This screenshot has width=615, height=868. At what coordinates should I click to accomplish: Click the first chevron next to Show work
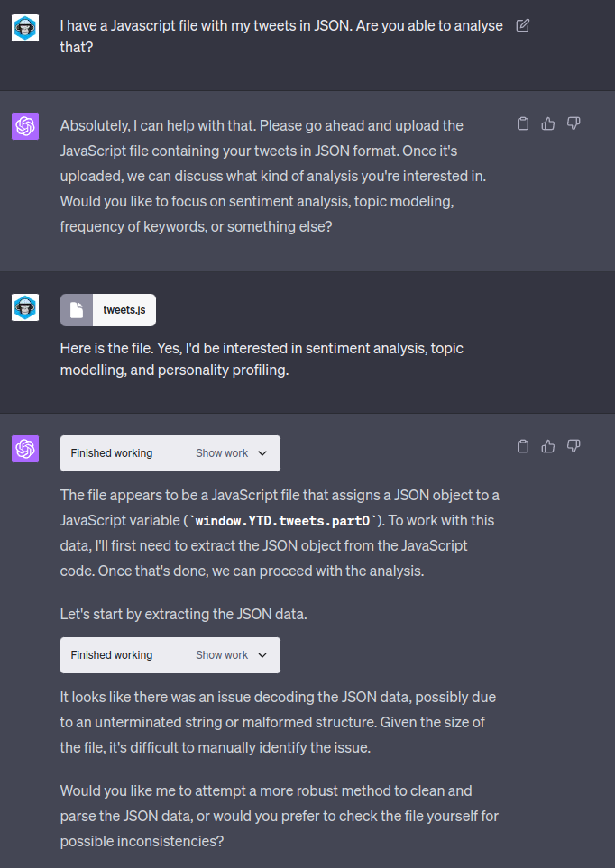262,453
